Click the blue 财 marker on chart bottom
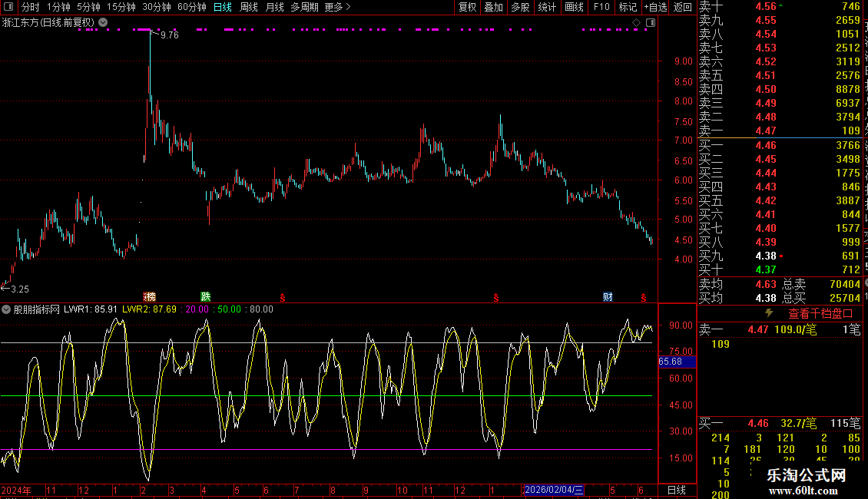The width and height of the screenshot is (868, 499). pyautogui.click(x=608, y=297)
